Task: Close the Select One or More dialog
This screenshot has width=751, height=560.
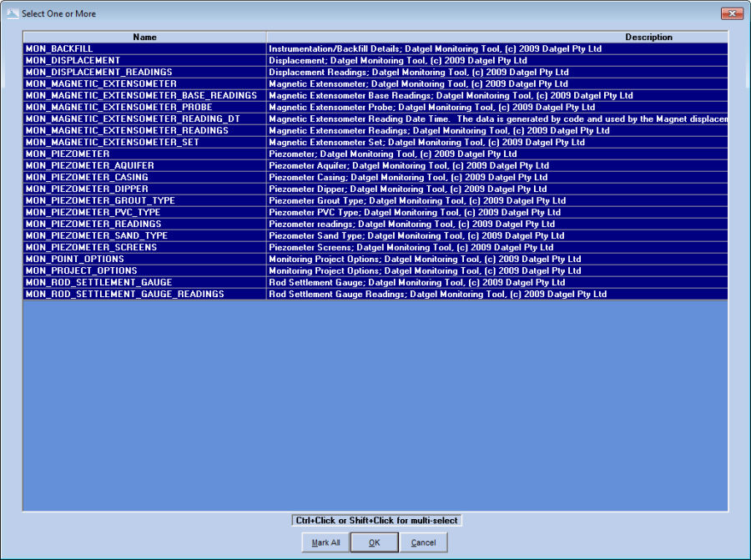Action: pyautogui.click(x=732, y=13)
